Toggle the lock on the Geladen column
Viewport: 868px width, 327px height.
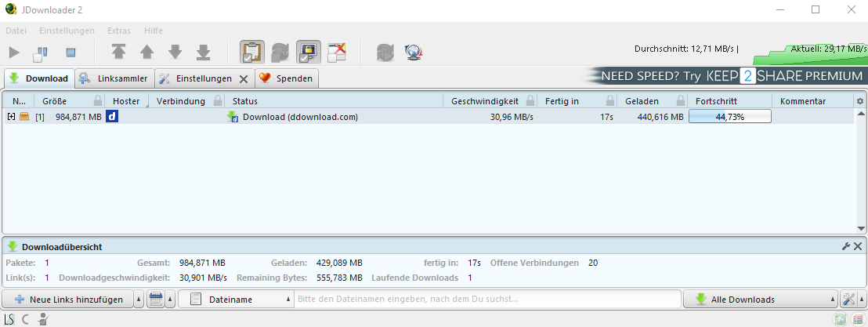[x=681, y=101]
